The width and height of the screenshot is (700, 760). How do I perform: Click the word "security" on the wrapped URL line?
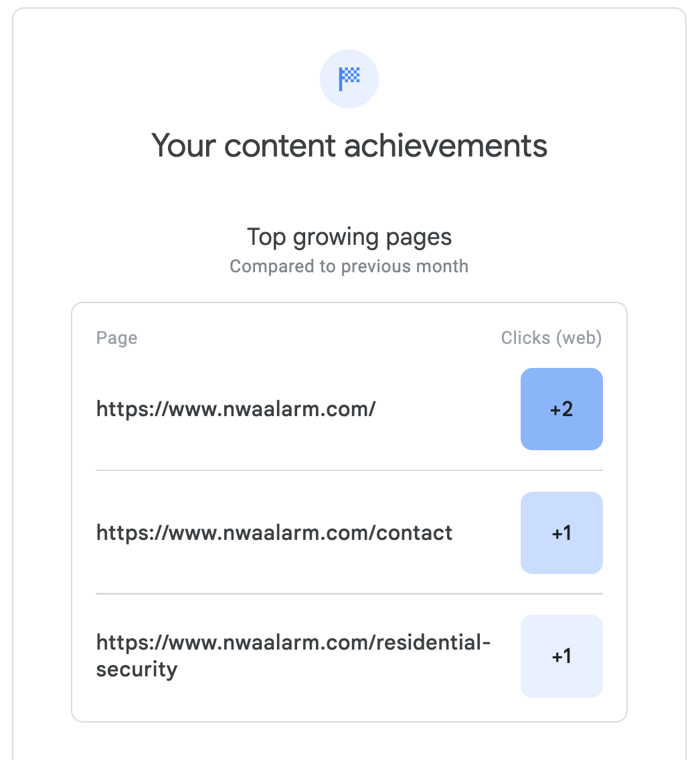coord(137,670)
